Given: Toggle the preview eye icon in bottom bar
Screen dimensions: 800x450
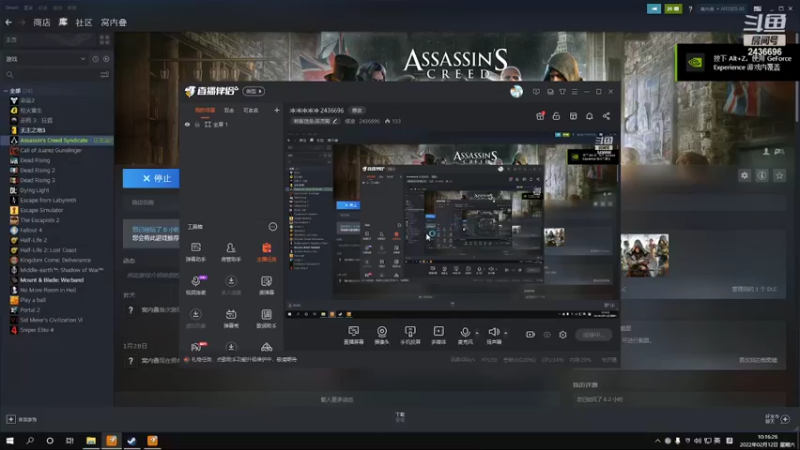Looking at the screenshot, I should coord(547,335).
